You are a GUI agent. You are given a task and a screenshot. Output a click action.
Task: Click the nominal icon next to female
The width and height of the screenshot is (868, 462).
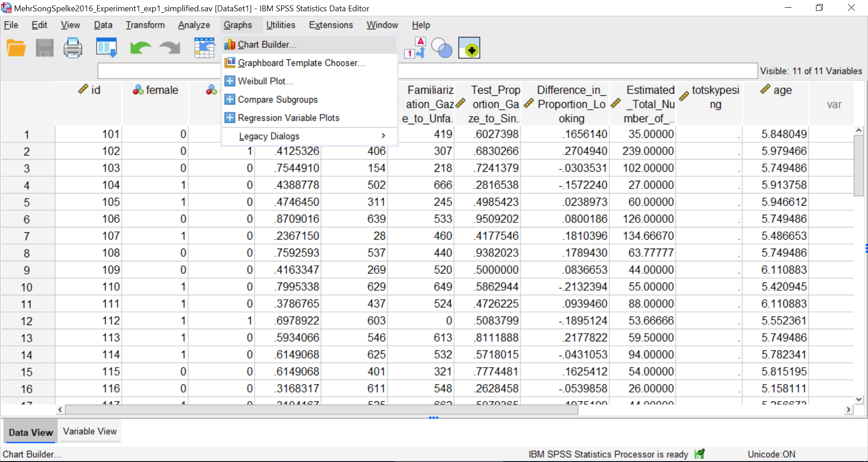coord(138,90)
